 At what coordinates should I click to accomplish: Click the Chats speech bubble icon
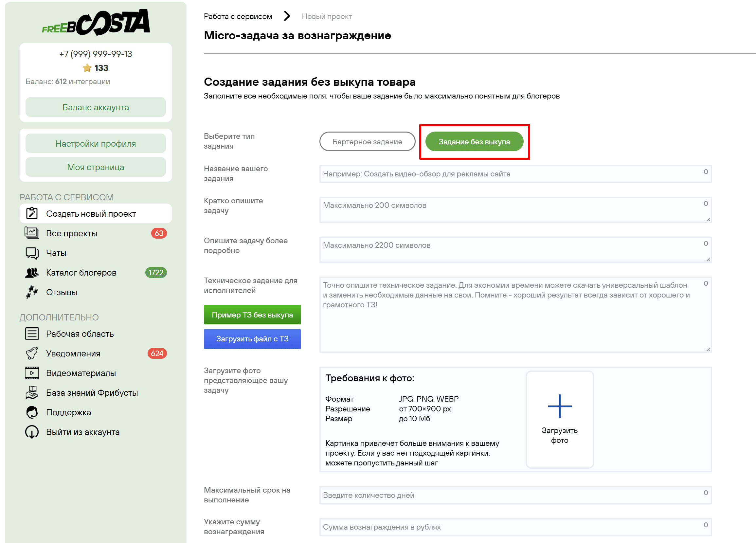[x=32, y=253]
